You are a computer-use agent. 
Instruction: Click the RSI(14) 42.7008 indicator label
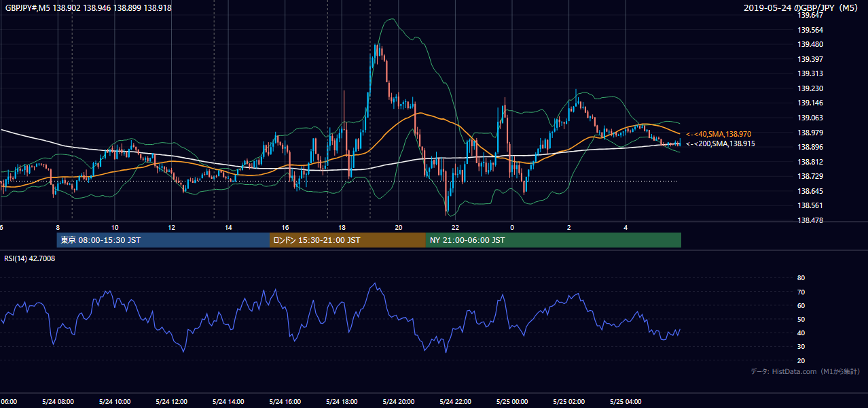coord(30,258)
